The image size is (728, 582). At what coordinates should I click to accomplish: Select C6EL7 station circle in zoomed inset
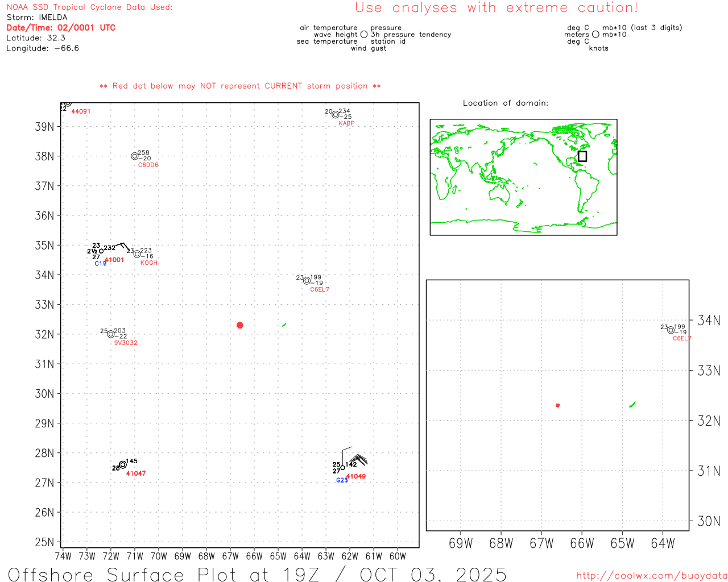pyautogui.click(x=671, y=330)
